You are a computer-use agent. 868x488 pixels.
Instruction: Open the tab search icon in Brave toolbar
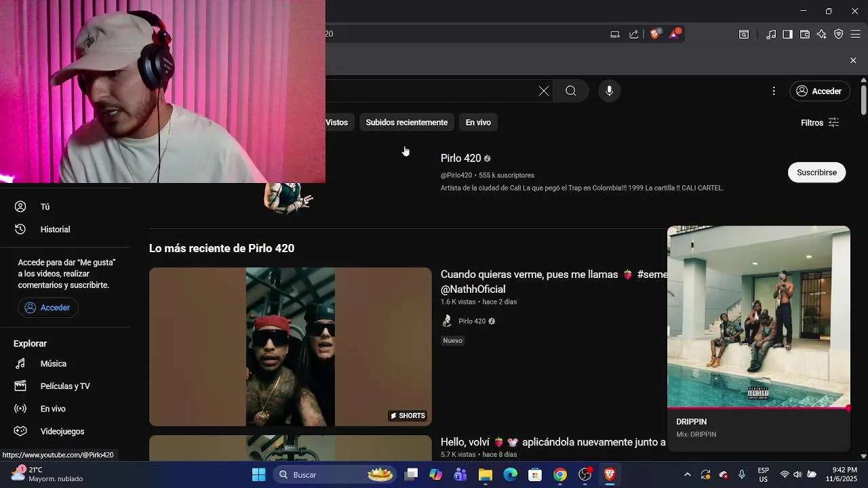click(744, 34)
